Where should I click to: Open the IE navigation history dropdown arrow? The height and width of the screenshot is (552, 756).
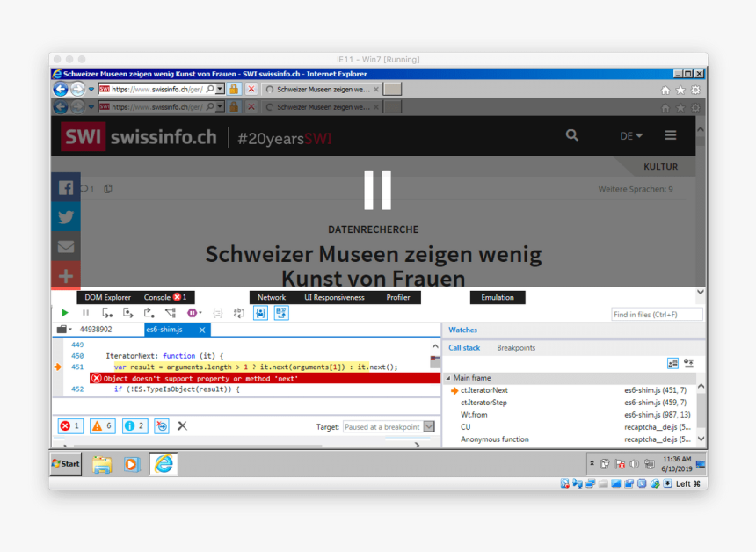[91, 89]
